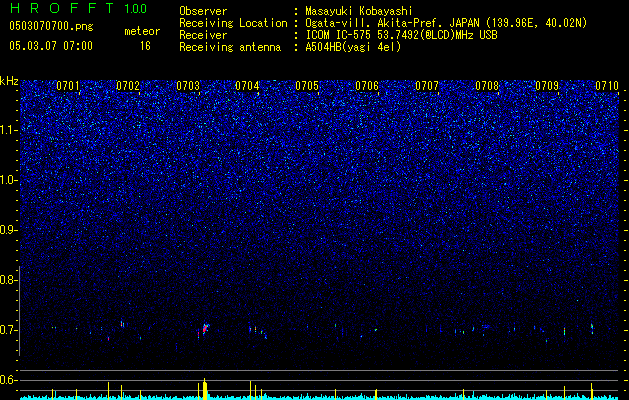
Task: Click the 0702 time marker
Action: [128, 85]
